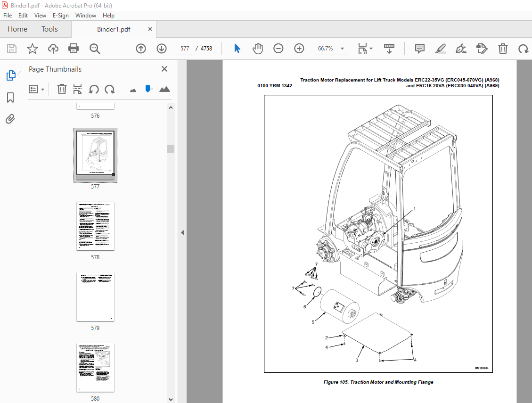Open the Page Thumbnails panel icon
The height and width of the screenshot is (403, 532).
10,75
